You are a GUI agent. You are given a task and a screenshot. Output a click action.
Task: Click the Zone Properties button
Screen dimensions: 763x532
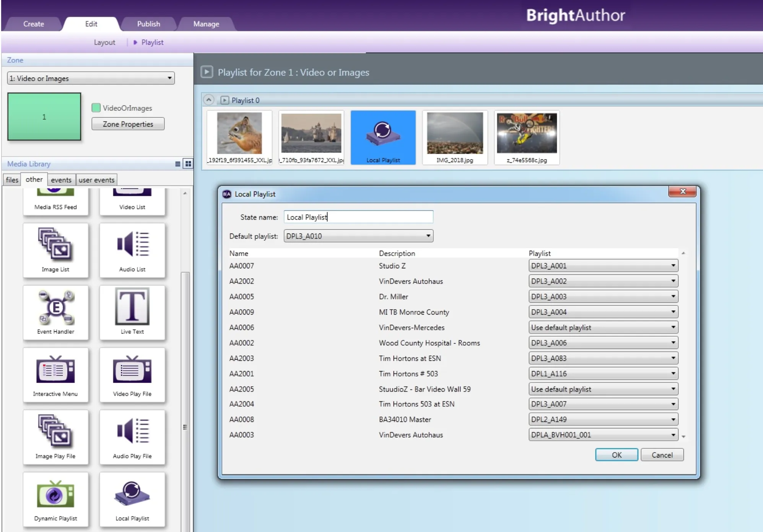(128, 124)
